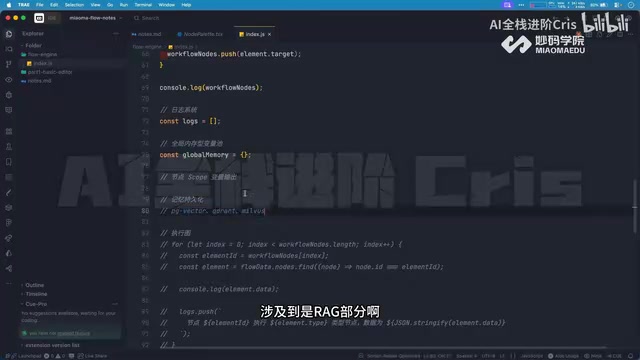Image resolution: width=640 pixels, height=360 pixels.
Task: Open the Search icon in activity bar
Action: 9,49
